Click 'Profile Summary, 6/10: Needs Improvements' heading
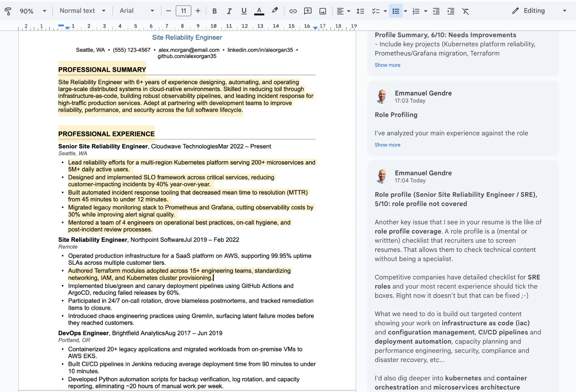576x392 pixels. [x=445, y=35]
